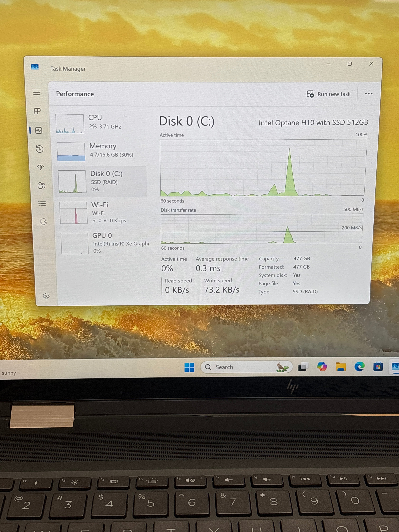Click the '0 KB/s' read speed value
399x532 pixels.
click(x=177, y=290)
